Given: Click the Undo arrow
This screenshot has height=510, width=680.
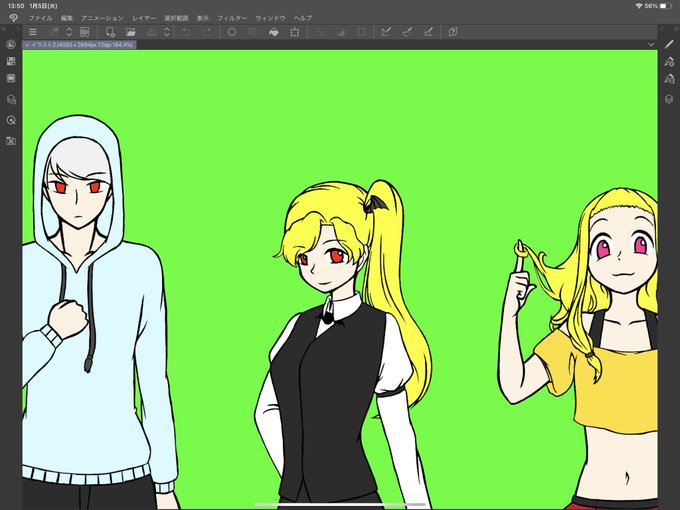Looking at the screenshot, I should click(x=186, y=32).
